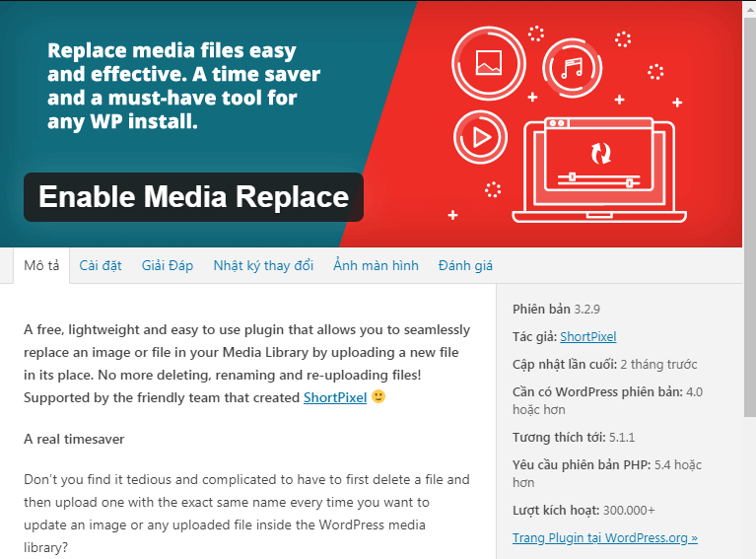This screenshot has width=756, height=559.
Task: Click "Cập nhật lần cuối: 2 tháng trước"
Action: pos(604,364)
